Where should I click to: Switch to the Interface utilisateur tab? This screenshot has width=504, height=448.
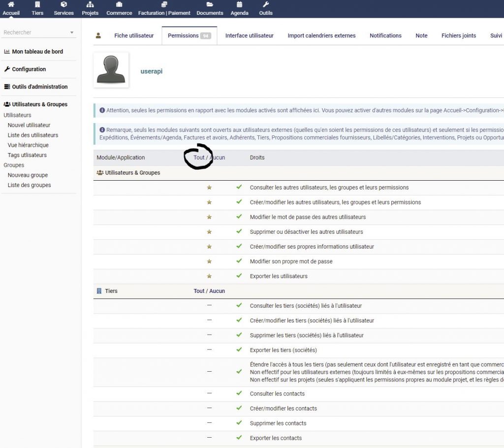click(x=249, y=35)
